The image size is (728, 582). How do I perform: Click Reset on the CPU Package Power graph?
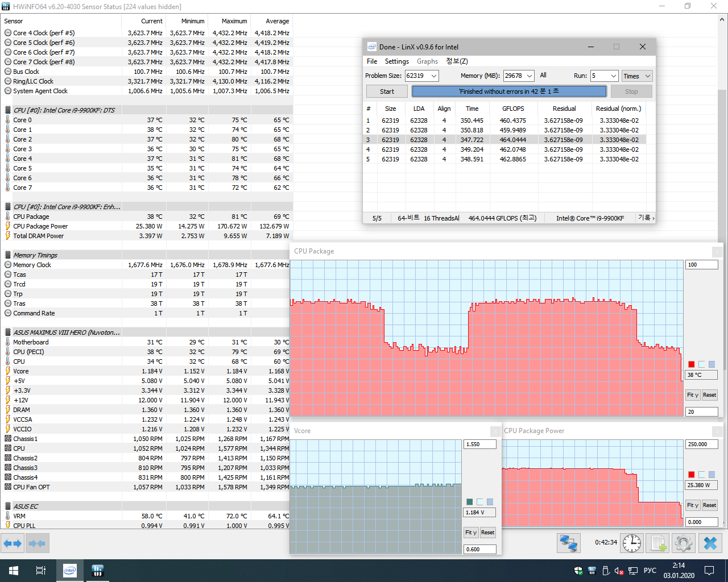pos(709,505)
